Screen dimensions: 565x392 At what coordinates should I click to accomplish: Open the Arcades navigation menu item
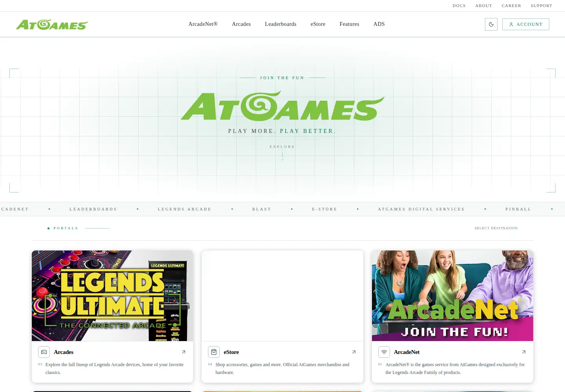[241, 24]
